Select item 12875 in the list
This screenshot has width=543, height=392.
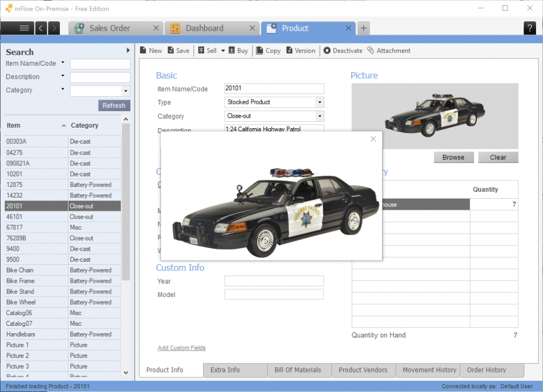[63, 185]
